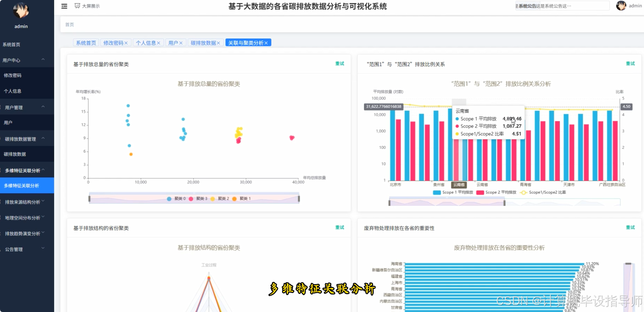This screenshot has width=644, height=312.
Task: Toggle 聚类 3 legend in scatter chart
Action: (x=198, y=199)
